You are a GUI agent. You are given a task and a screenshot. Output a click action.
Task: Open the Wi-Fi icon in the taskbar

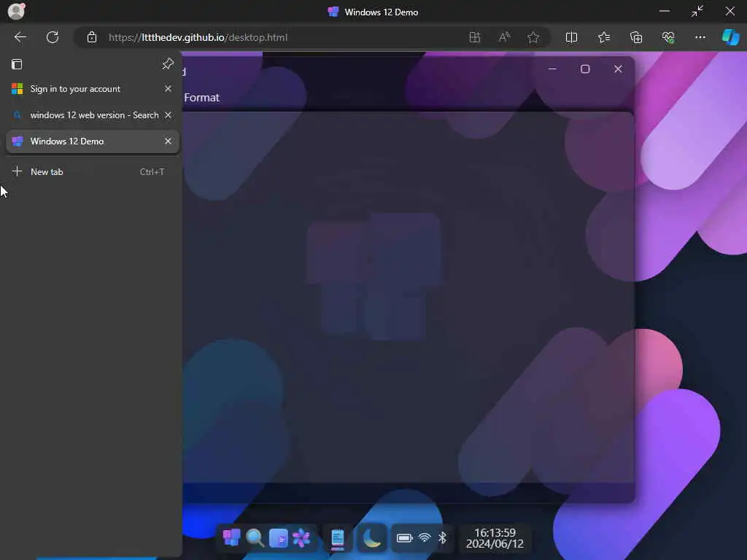point(425,538)
